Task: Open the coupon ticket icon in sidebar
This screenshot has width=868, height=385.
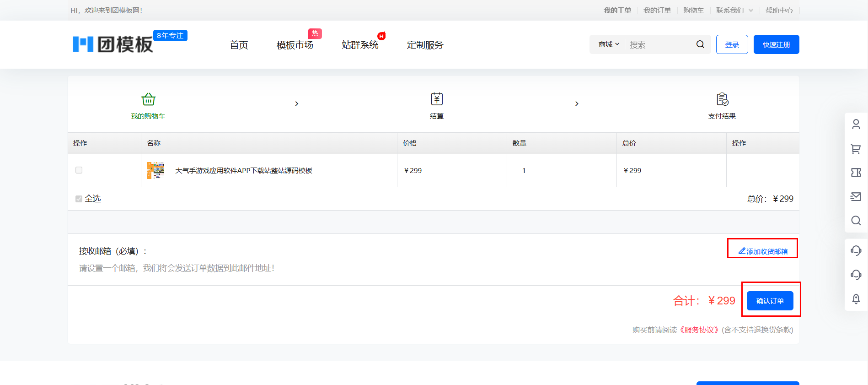Action: pos(856,173)
